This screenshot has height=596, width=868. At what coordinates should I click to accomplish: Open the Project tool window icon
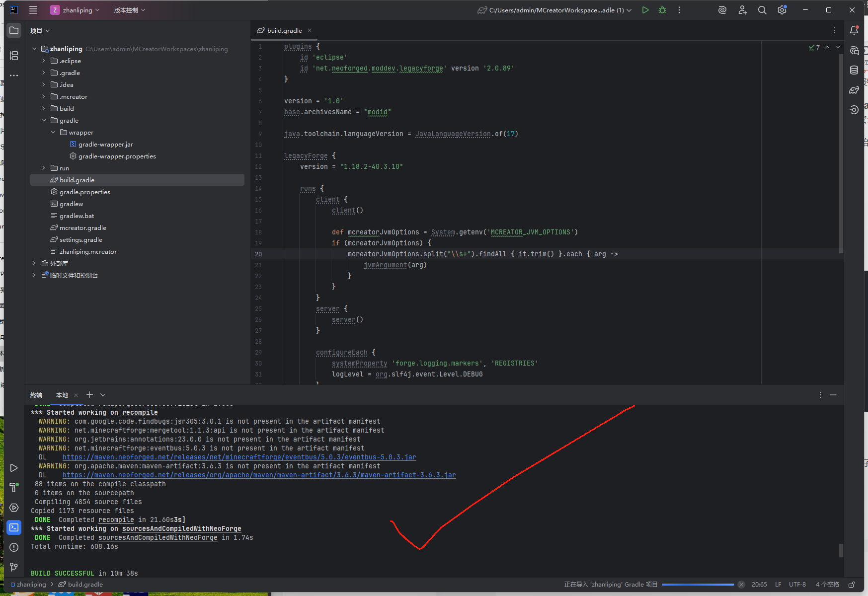14,31
